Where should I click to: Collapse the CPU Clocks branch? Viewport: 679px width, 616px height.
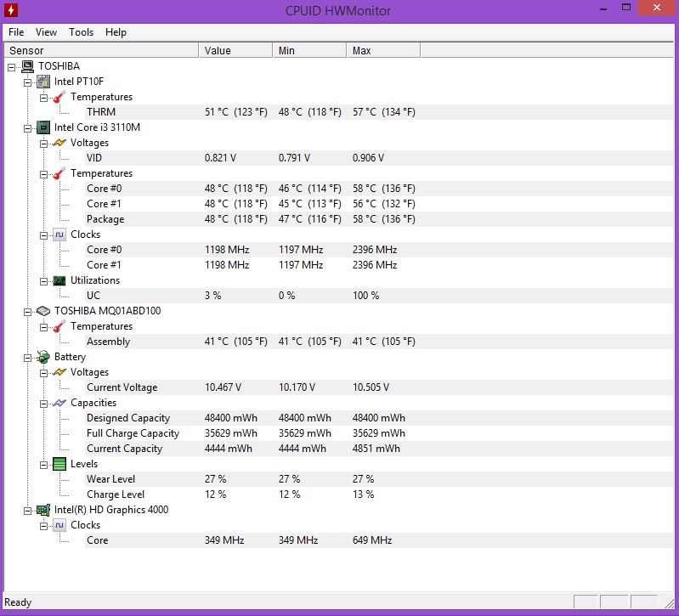tap(43, 235)
